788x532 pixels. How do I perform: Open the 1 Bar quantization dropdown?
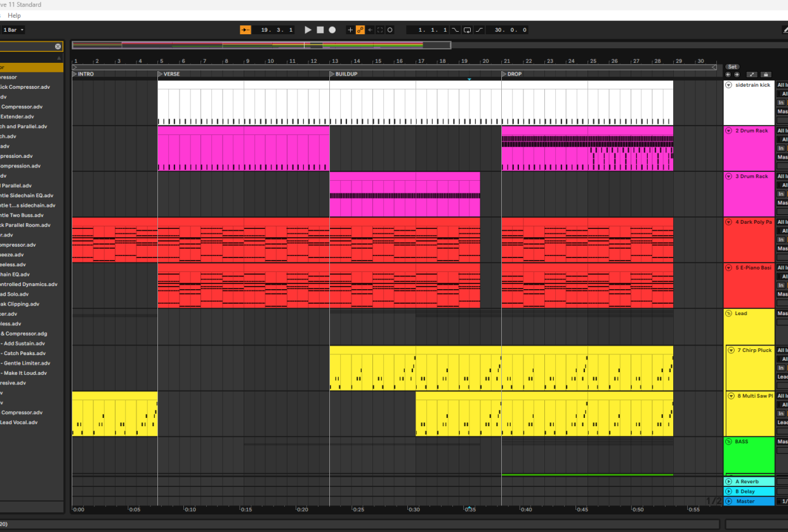(x=13, y=30)
